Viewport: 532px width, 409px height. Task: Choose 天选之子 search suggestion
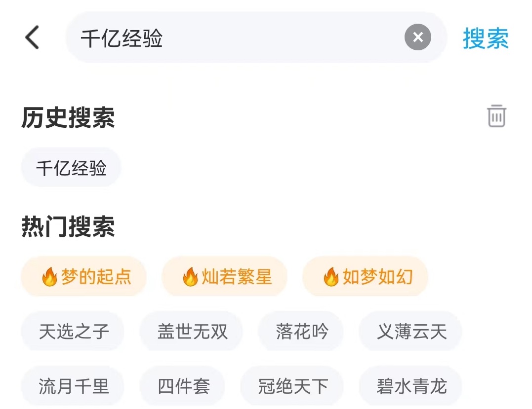point(73,331)
